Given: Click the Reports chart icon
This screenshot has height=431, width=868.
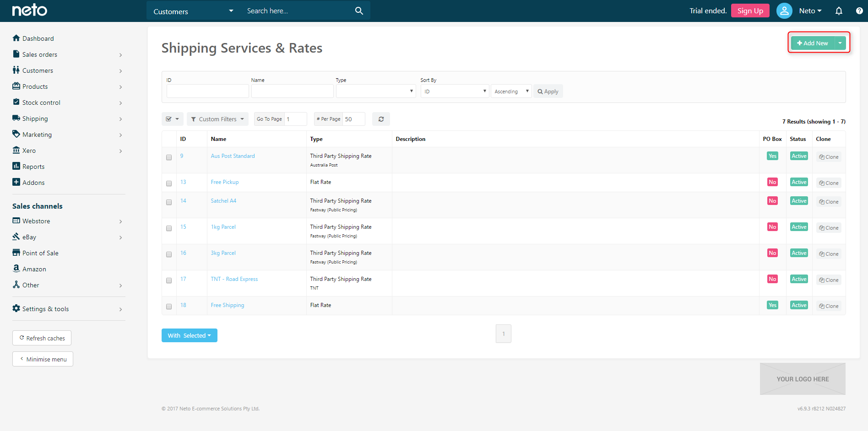Looking at the screenshot, I should (x=16, y=166).
